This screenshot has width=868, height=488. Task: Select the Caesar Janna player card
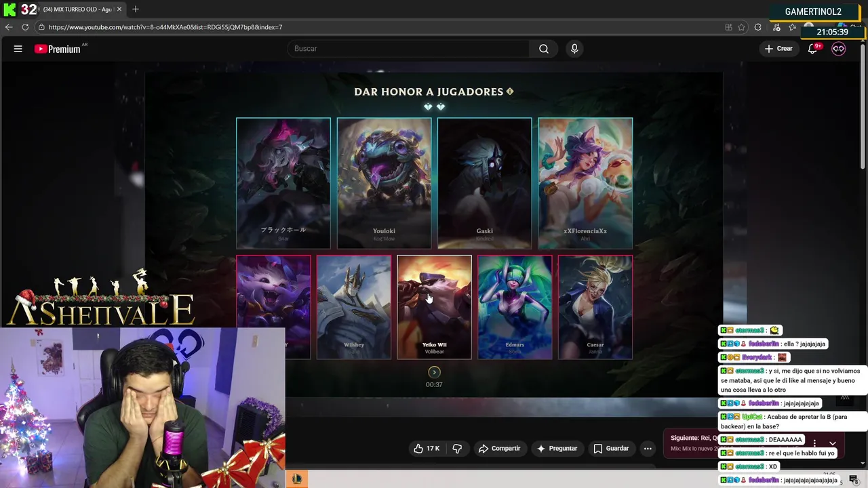point(595,307)
